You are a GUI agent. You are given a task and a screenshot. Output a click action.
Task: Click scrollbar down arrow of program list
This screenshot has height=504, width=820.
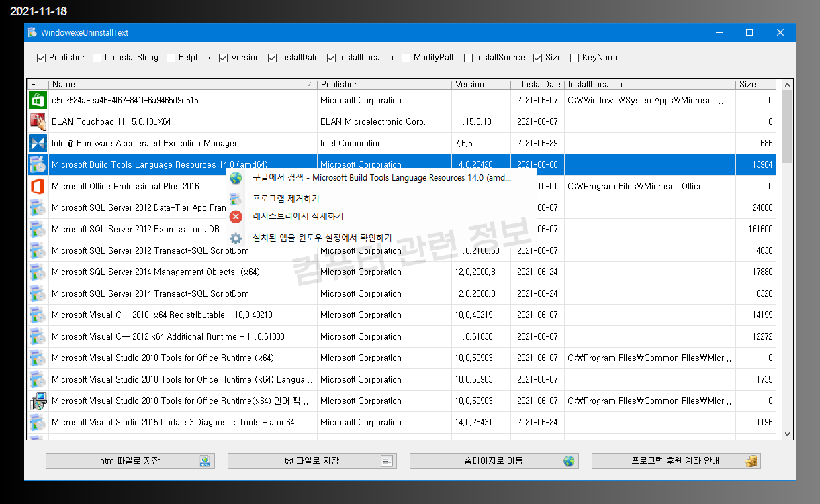[x=788, y=434]
